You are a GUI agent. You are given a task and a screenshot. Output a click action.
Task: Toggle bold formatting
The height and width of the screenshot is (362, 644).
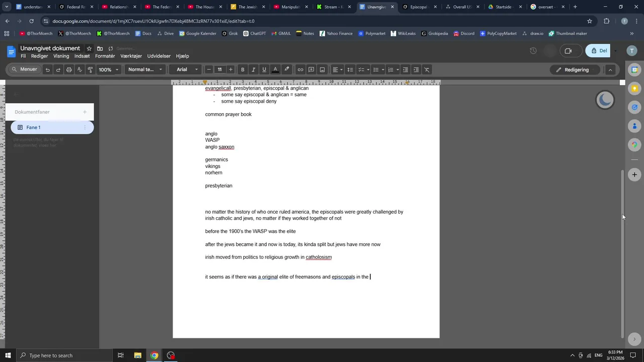point(243,70)
